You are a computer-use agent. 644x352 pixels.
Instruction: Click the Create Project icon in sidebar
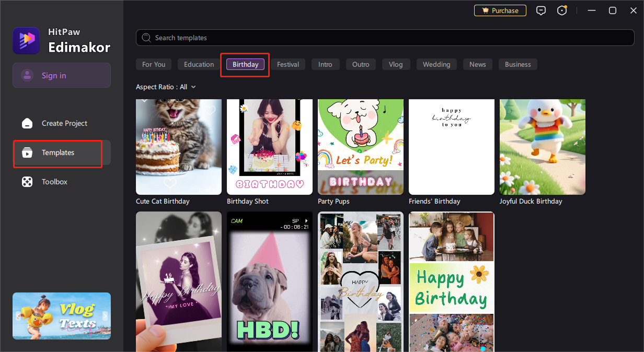(x=27, y=123)
